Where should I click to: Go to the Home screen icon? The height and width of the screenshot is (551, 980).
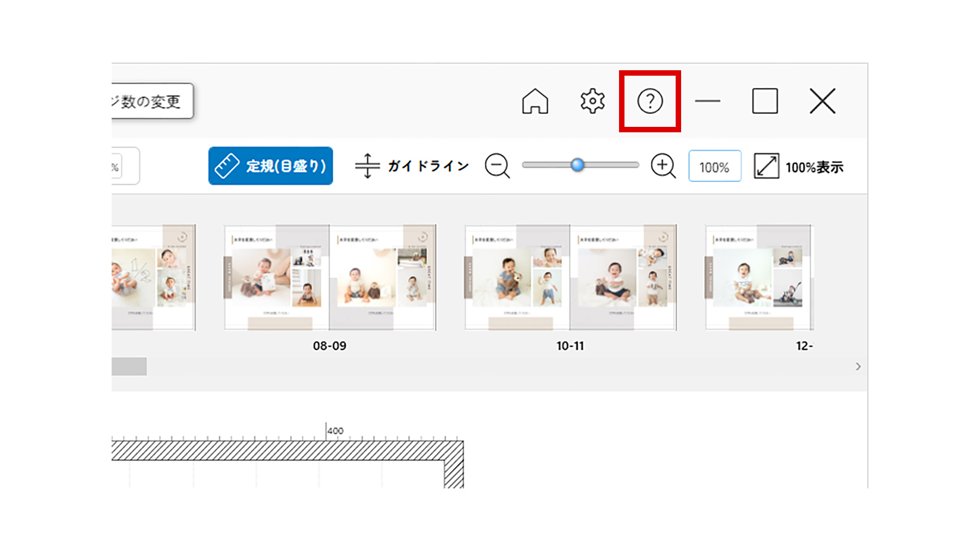tap(535, 101)
